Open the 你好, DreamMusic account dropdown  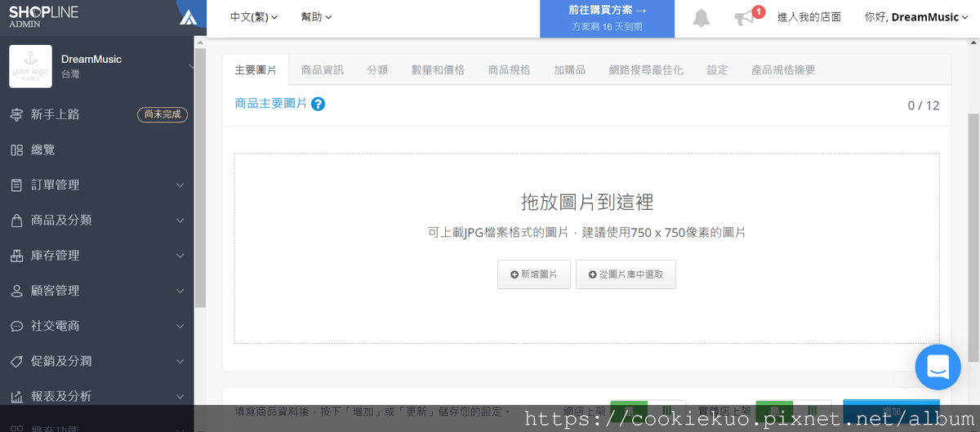click(x=917, y=16)
